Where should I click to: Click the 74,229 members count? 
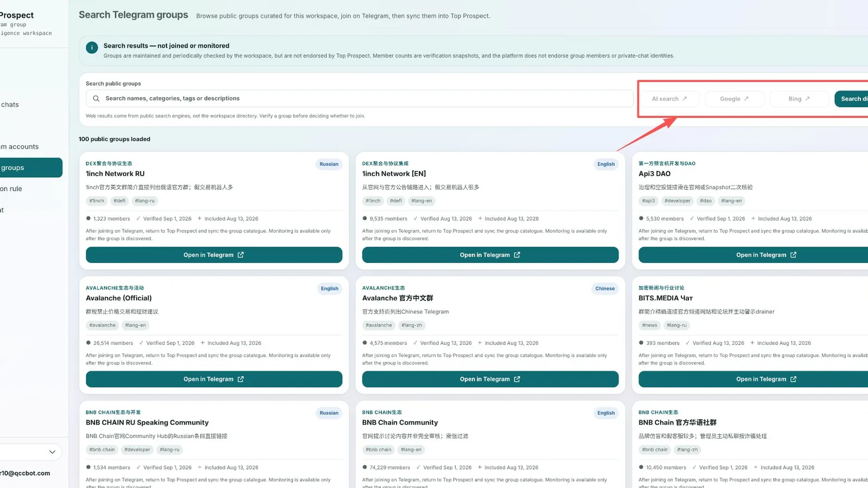point(390,467)
